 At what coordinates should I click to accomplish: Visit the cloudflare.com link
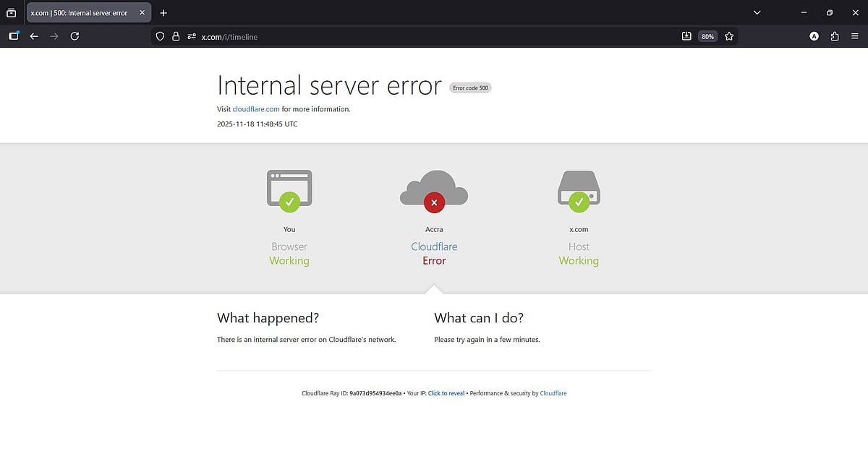point(255,109)
